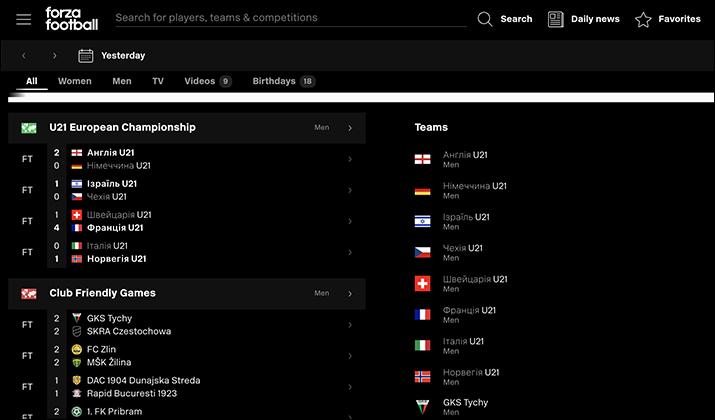Click the magnifying glass Search icon
The image size is (715, 420).
click(x=485, y=19)
